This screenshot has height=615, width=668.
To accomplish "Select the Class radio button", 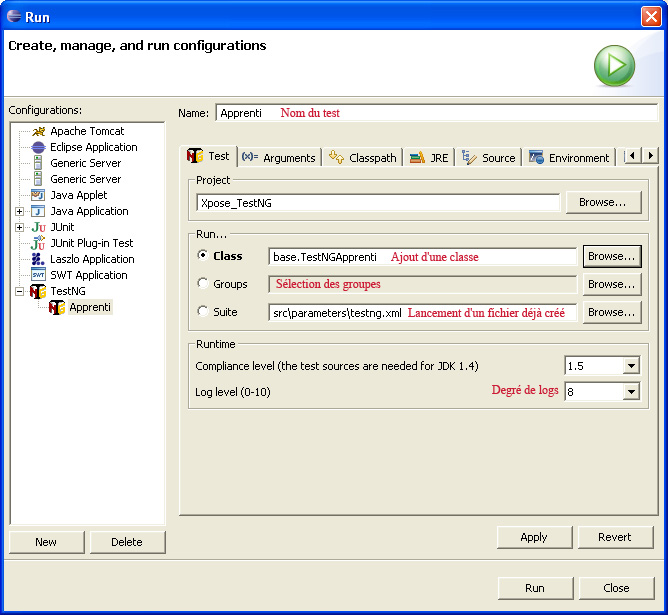I will (x=203, y=256).
